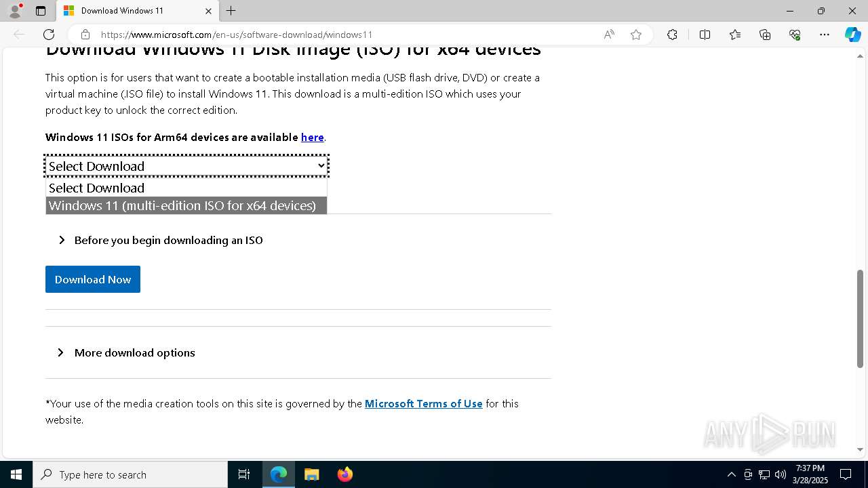Open the volume speaker tray icon
The width and height of the screenshot is (868, 488).
click(780, 474)
